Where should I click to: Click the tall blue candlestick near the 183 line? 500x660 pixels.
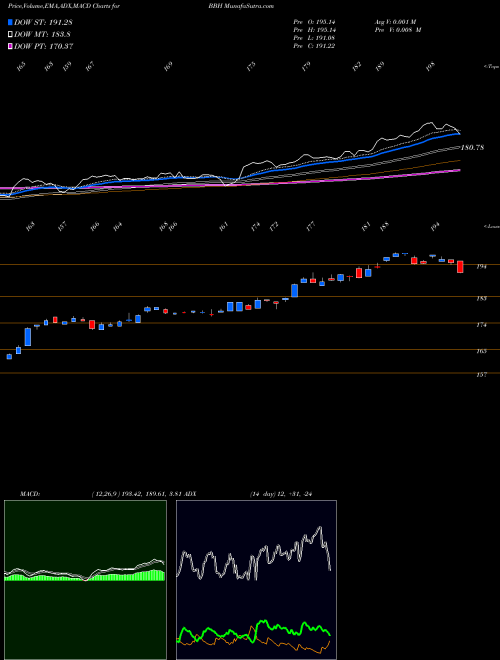[295, 290]
